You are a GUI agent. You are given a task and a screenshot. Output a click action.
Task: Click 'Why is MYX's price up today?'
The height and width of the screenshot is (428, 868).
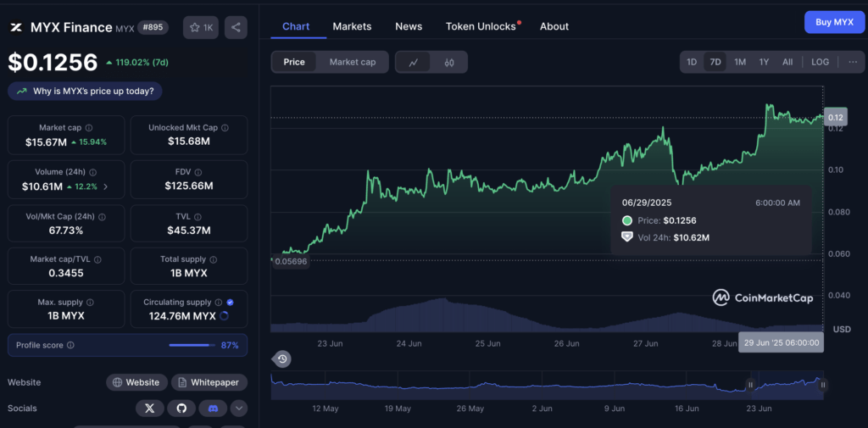pyautogui.click(x=85, y=92)
